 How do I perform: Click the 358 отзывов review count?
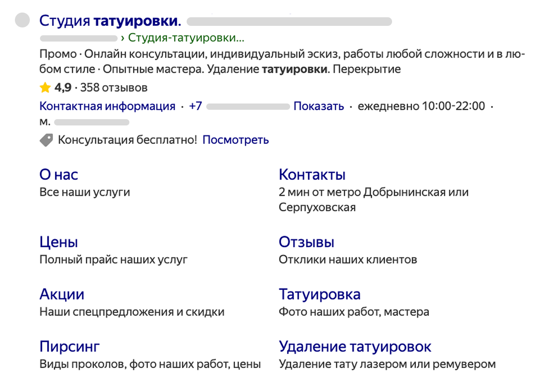[x=113, y=87]
